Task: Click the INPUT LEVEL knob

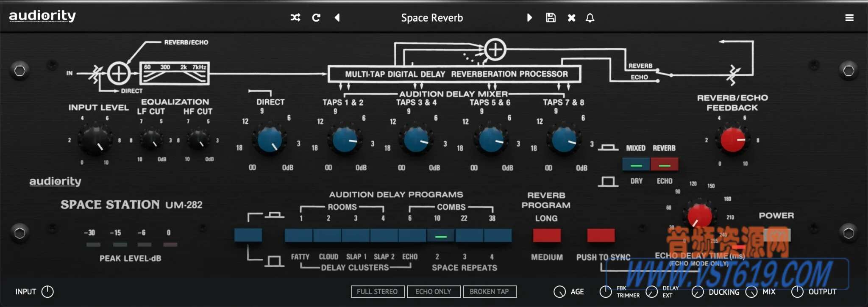Action: click(96, 139)
